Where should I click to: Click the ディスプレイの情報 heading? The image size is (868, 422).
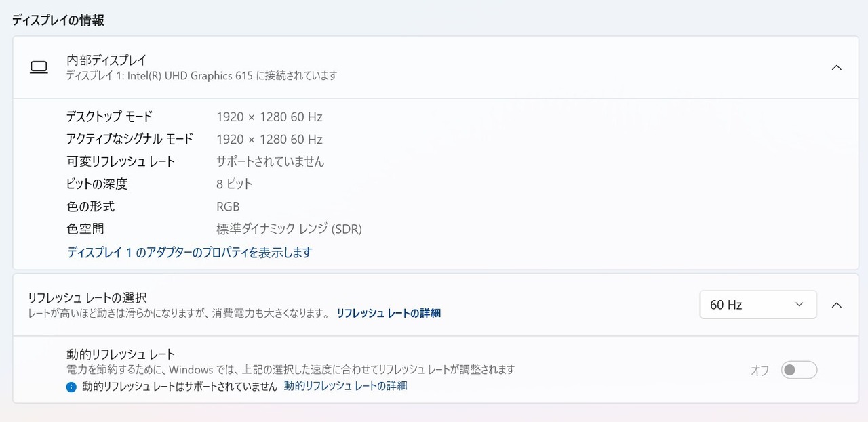(58, 20)
